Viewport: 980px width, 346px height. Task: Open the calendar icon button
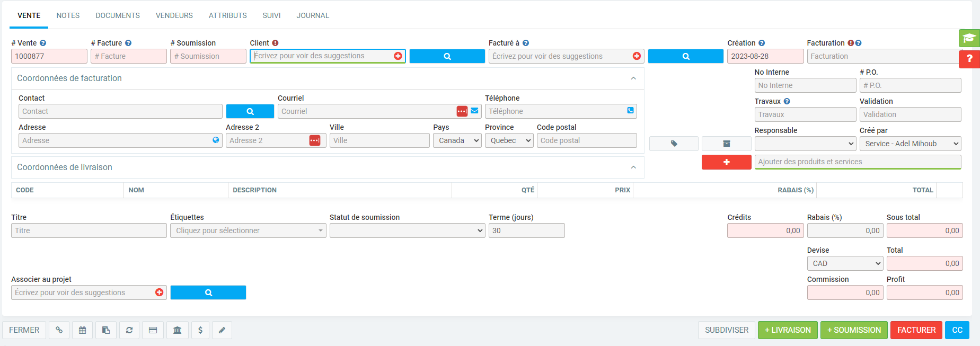pos(83,330)
